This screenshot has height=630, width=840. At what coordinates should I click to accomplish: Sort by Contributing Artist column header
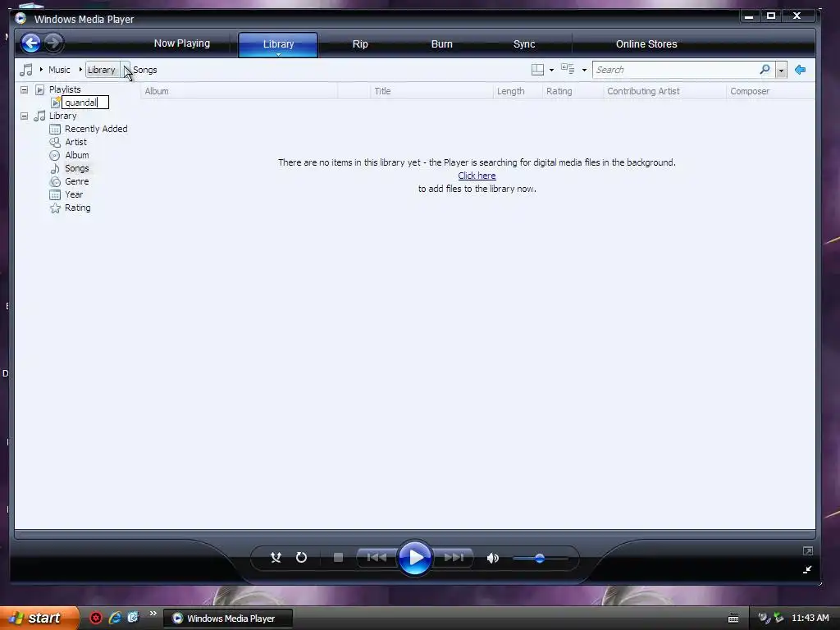[x=664, y=91]
